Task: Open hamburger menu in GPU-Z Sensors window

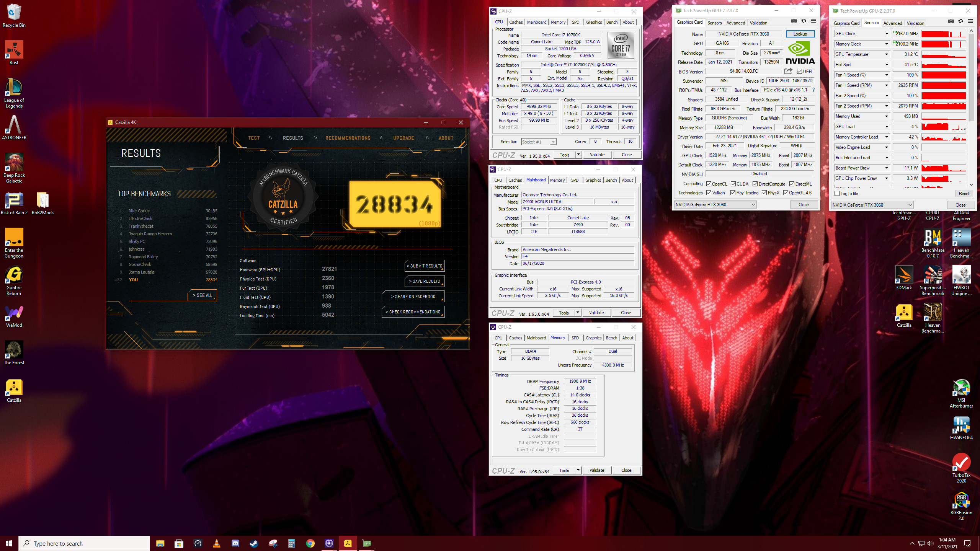Action: (970, 21)
